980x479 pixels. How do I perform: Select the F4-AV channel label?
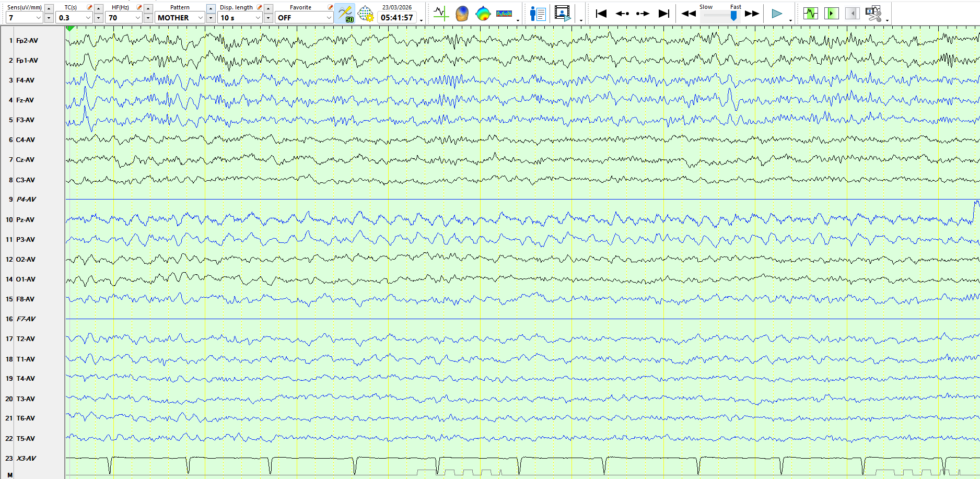26,80
